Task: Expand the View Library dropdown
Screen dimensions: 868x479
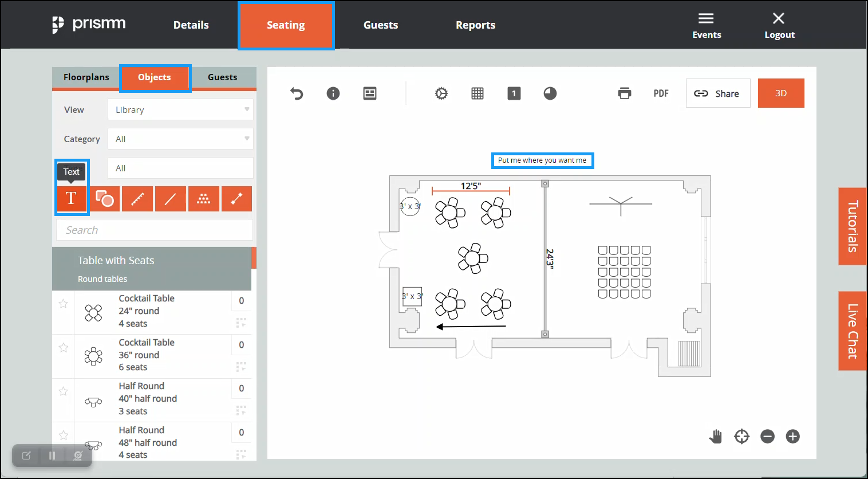Action: pyautogui.click(x=180, y=109)
